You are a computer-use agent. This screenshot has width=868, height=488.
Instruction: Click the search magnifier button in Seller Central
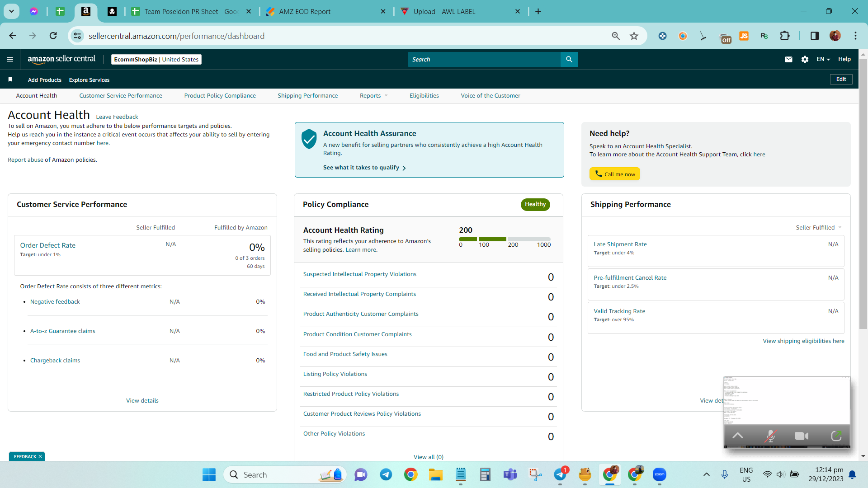569,59
